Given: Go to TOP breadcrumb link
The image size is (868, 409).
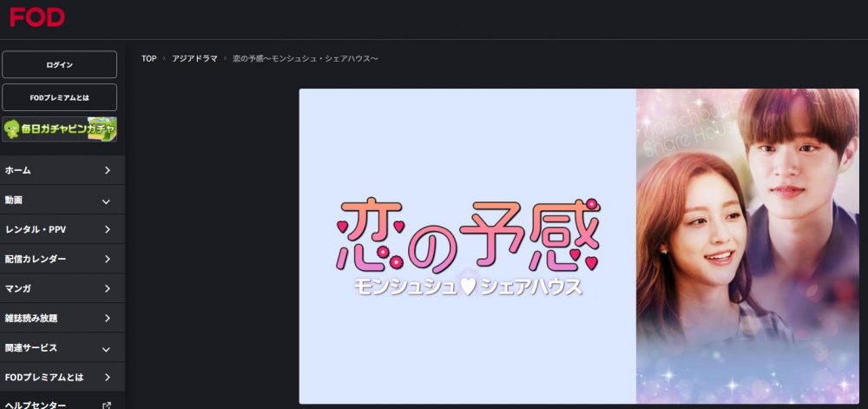Looking at the screenshot, I should (149, 58).
